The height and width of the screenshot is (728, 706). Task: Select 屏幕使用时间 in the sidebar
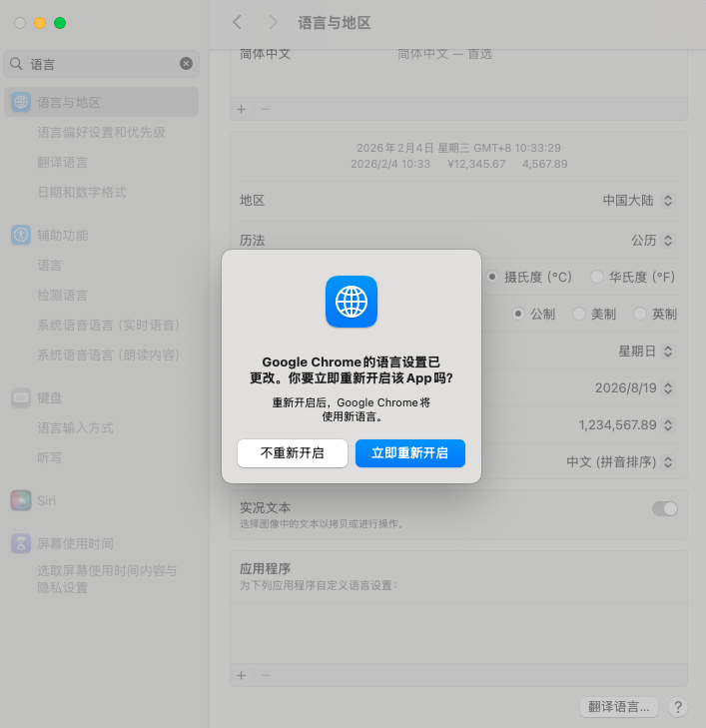75,543
